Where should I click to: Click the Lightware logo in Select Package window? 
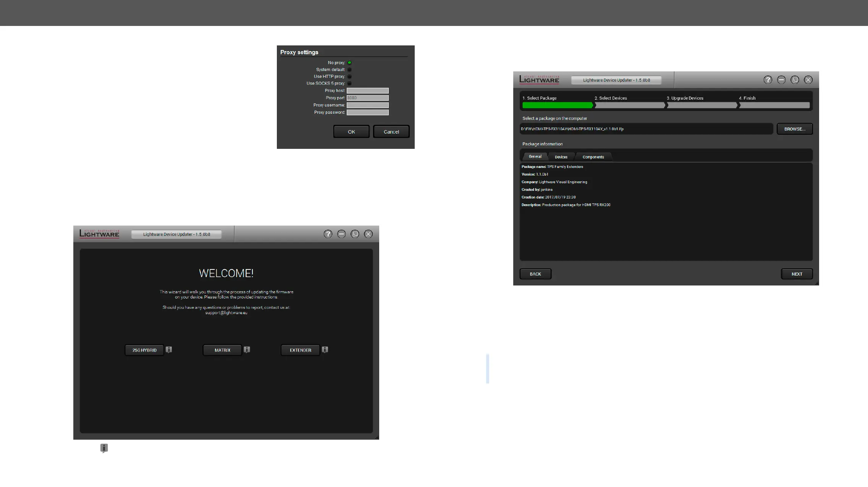(x=539, y=79)
